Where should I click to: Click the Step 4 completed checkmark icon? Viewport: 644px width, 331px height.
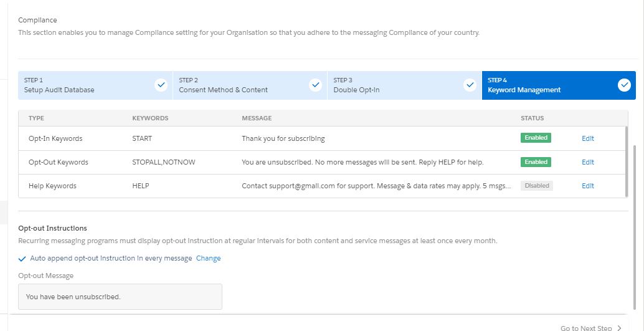(x=624, y=85)
